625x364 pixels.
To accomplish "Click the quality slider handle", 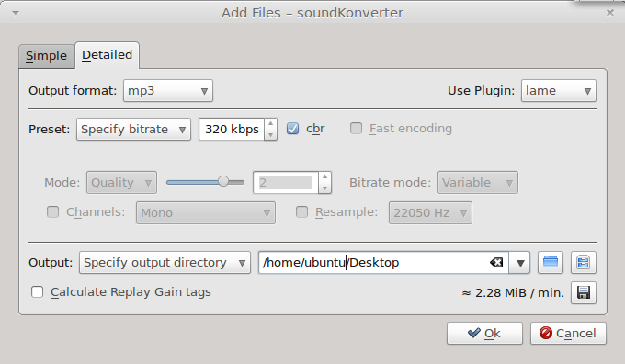I will pyautogui.click(x=223, y=182).
